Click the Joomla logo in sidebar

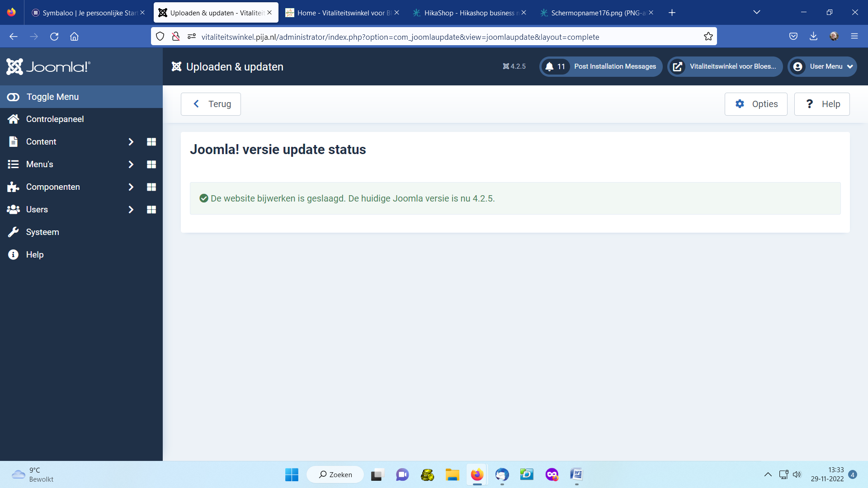click(x=48, y=67)
